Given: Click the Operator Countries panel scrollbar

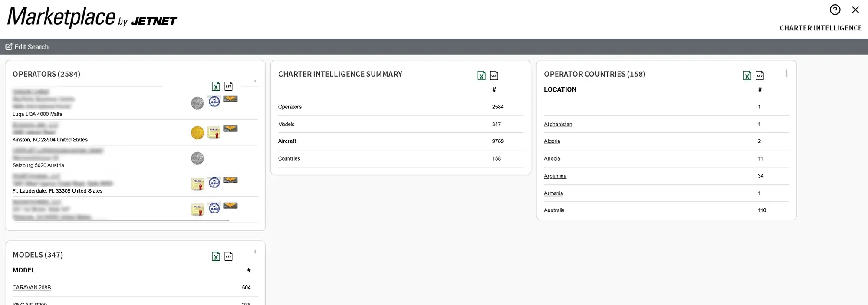Looking at the screenshot, I should tap(786, 74).
